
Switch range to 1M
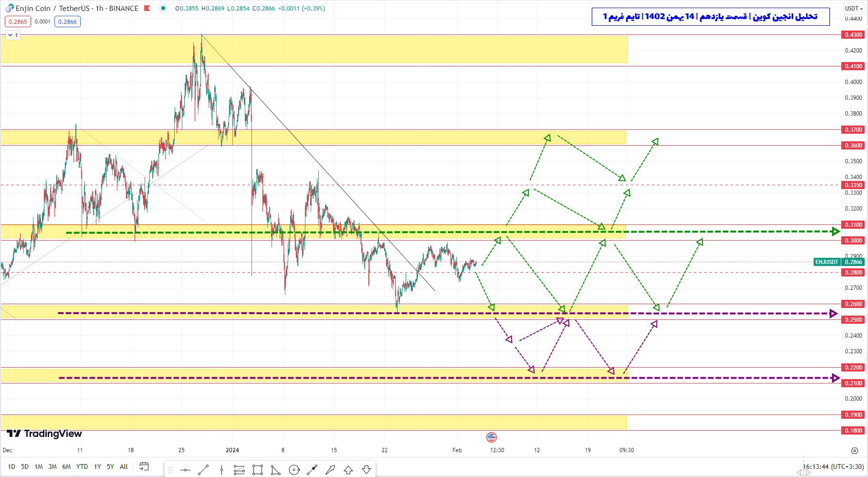(39, 466)
